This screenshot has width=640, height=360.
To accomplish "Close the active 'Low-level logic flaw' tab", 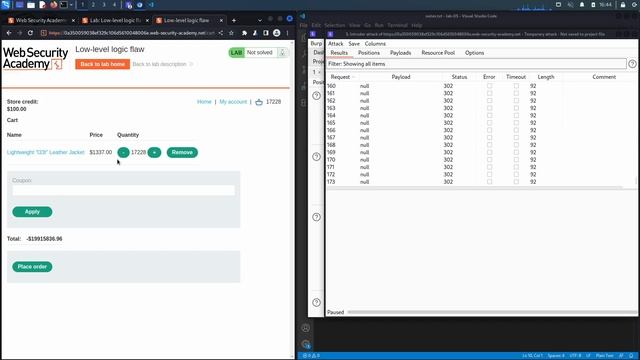I will [x=222, y=20].
